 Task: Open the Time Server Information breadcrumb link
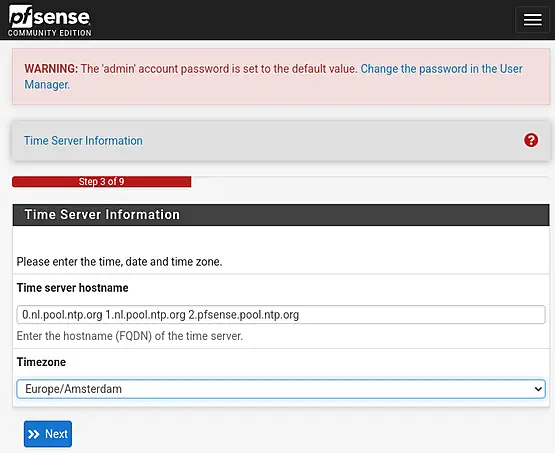[83, 141]
